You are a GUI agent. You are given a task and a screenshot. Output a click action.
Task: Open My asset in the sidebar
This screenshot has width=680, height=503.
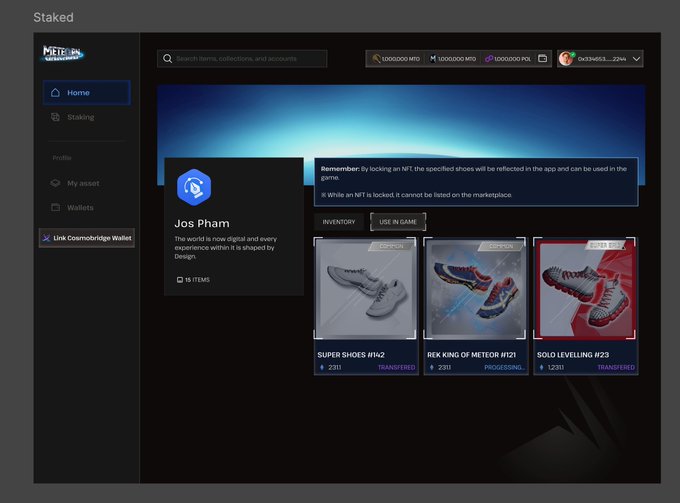pos(82,183)
